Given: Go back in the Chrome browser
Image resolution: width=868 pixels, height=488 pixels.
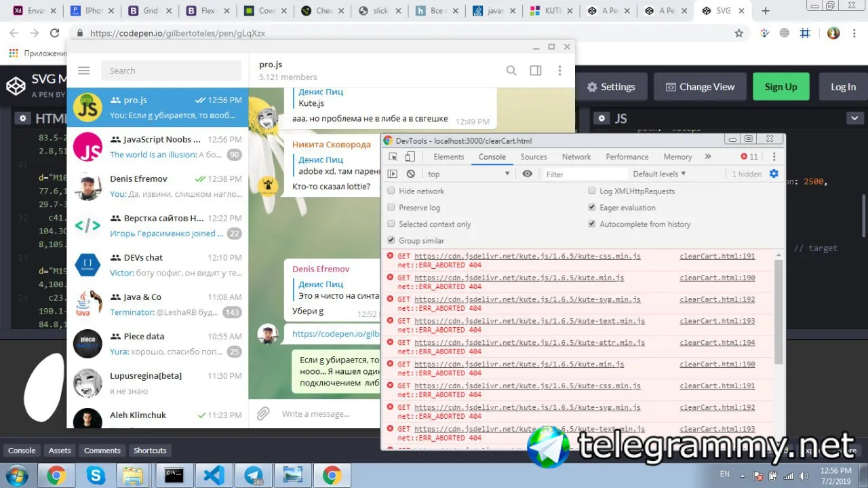Looking at the screenshot, I should click(x=14, y=33).
